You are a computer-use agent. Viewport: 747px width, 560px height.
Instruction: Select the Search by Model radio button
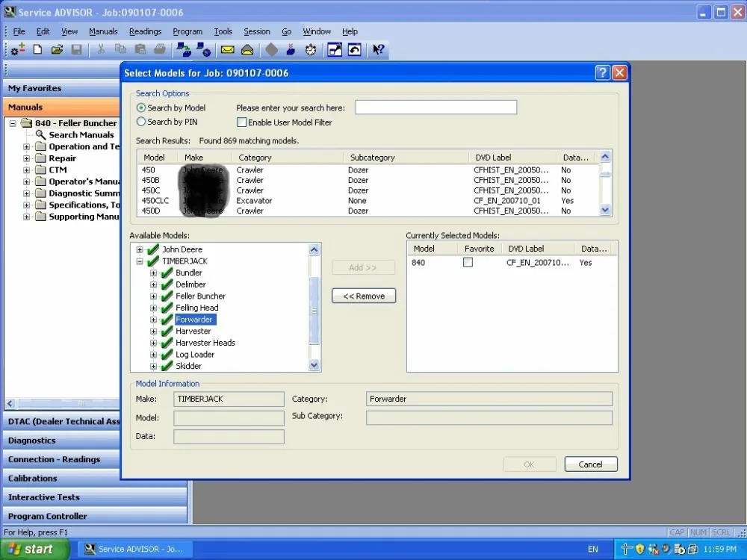[x=141, y=108]
